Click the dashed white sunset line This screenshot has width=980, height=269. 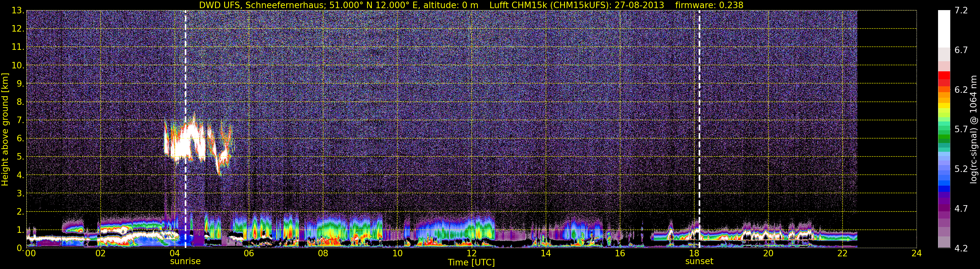click(x=699, y=129)
